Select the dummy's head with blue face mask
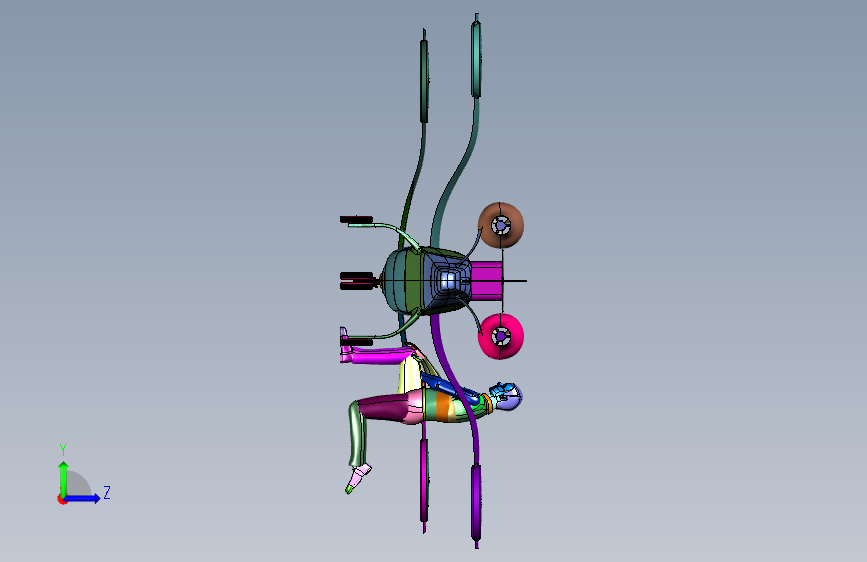867x562 pixels. (x=507, y=396)
